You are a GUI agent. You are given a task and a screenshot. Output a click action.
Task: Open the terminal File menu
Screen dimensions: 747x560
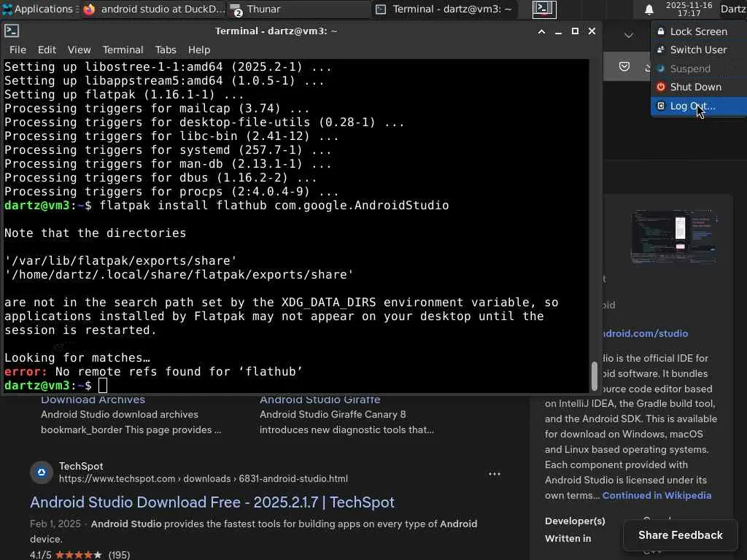(18, 50)
